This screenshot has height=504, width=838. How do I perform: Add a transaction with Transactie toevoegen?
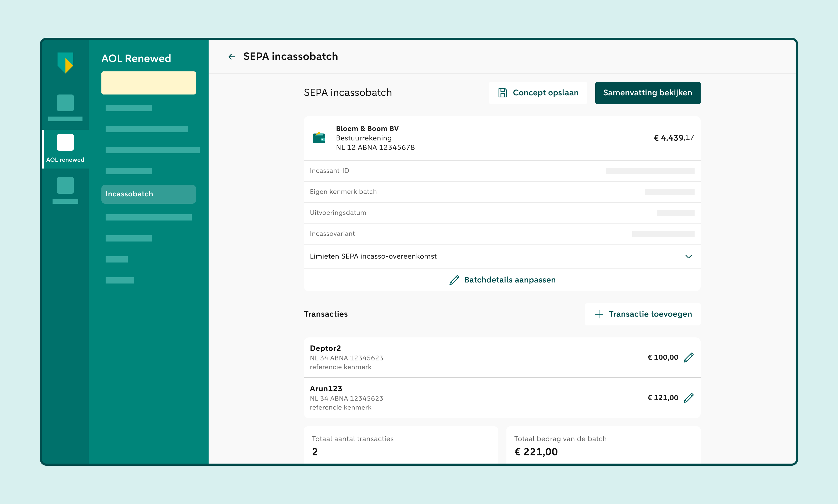click(643, 314)
